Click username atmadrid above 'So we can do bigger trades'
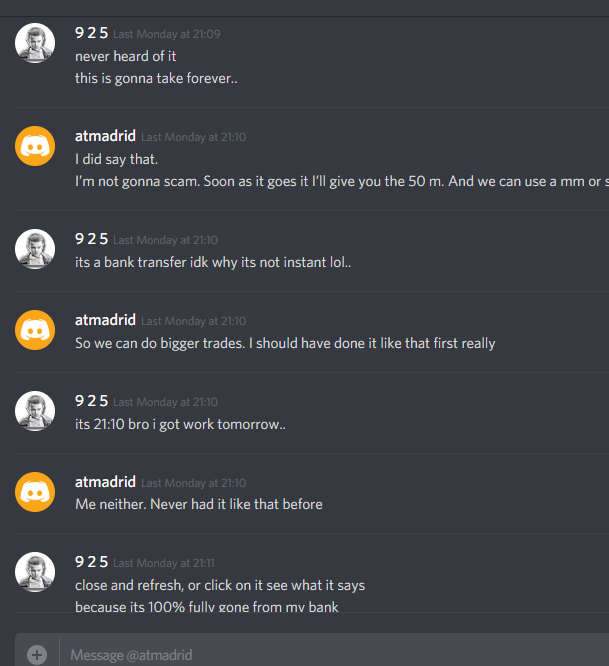 [105, 320]
